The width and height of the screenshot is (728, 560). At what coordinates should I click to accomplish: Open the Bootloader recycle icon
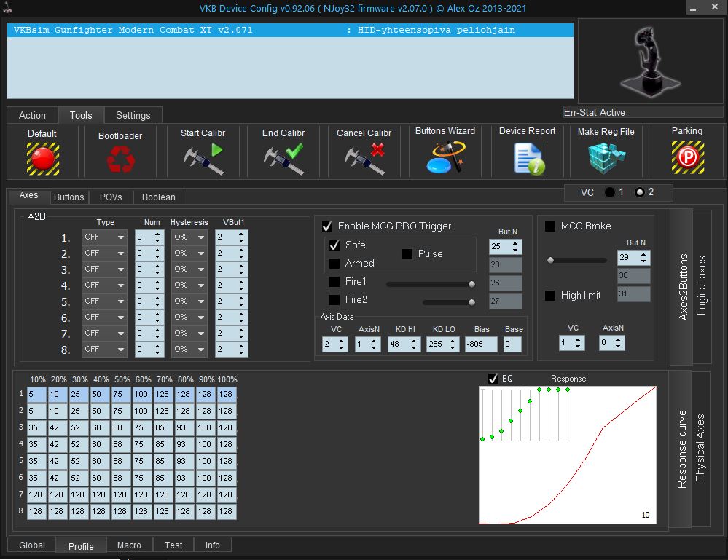120,159
